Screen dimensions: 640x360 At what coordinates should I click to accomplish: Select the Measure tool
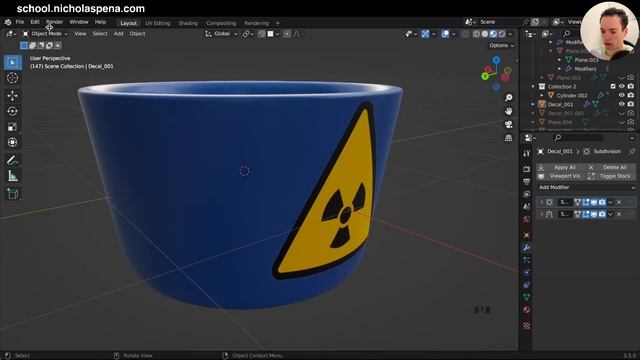click(13, 176)
